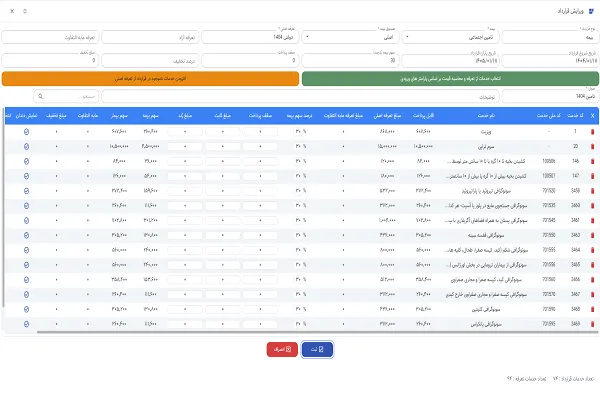The height and width of the screenshot is (400, 600).
Task: Delete the row with service code 3461
Action: (592, 220)
